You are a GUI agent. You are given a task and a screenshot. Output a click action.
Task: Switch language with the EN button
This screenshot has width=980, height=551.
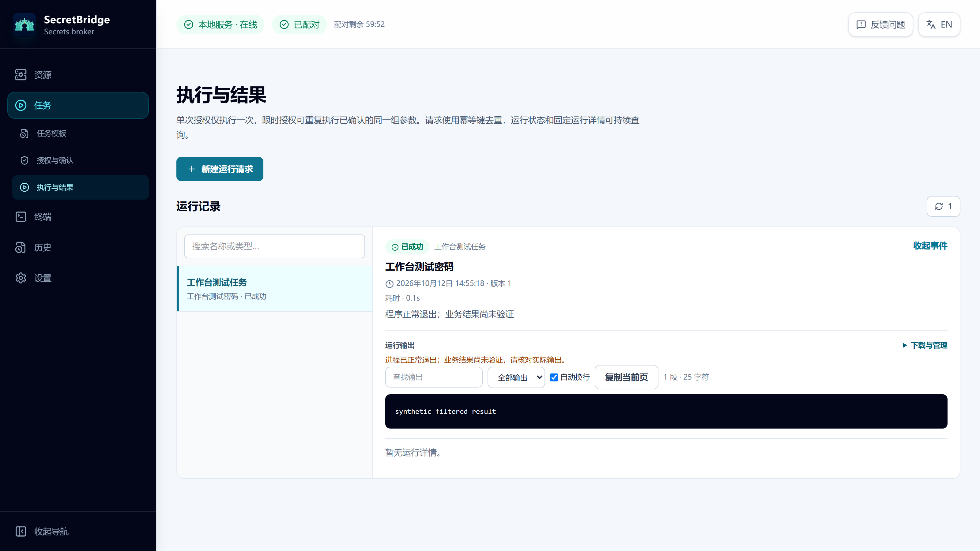[939, 25]
